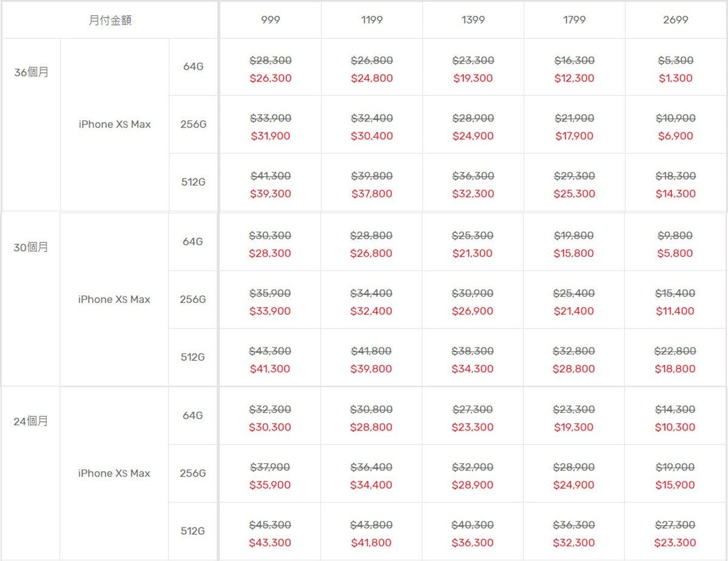Screen dimensions: 728x561
Task: Click 256G storage in the 36個月 section
Action: (193, 124)
